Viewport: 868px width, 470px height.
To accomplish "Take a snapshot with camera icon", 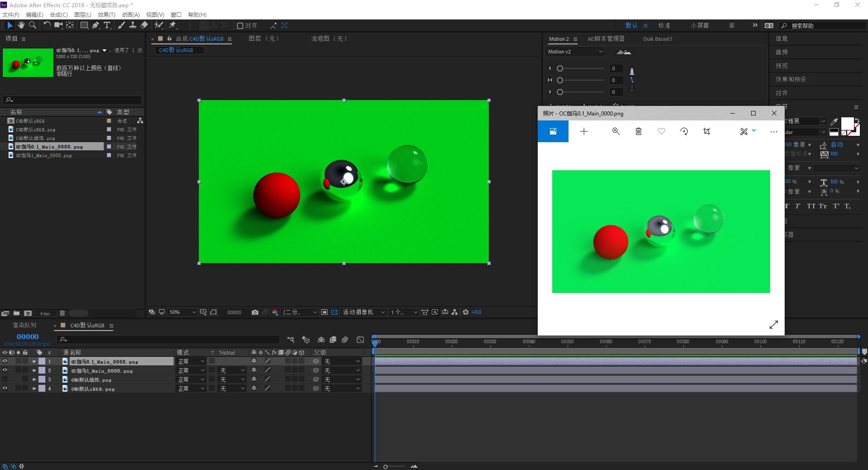I will tap(255, 312).
